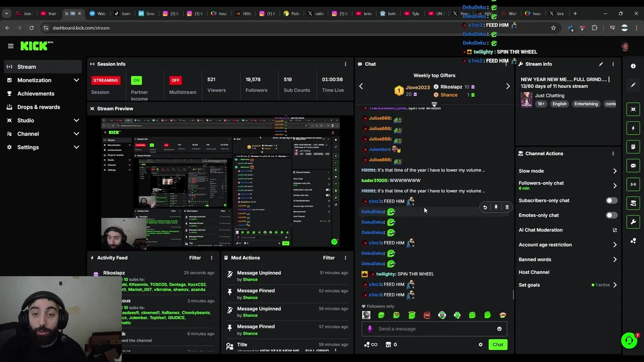Image resolution: width=644 pixels, height=362 pixels.
Task: Toggle the lightning bolt activity panel icon
Action: click(x=633, y=128)
